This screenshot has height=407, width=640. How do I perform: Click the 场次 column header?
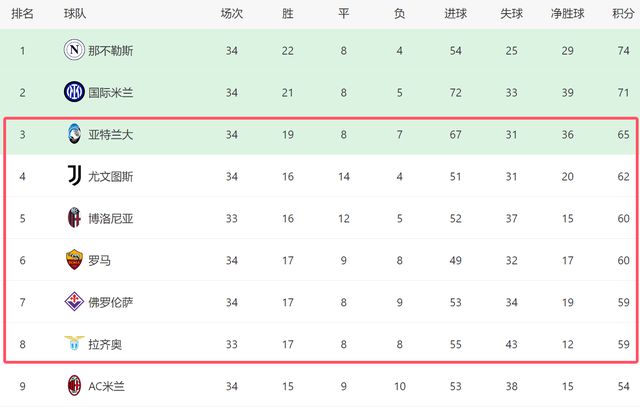232,13
